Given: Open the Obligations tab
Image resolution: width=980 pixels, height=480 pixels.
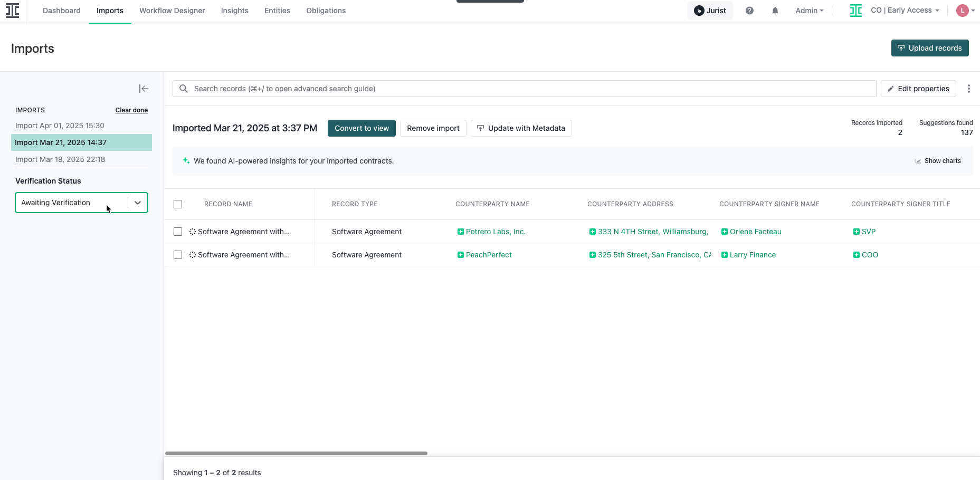Looking at the screenshot, I should (326, 11).
